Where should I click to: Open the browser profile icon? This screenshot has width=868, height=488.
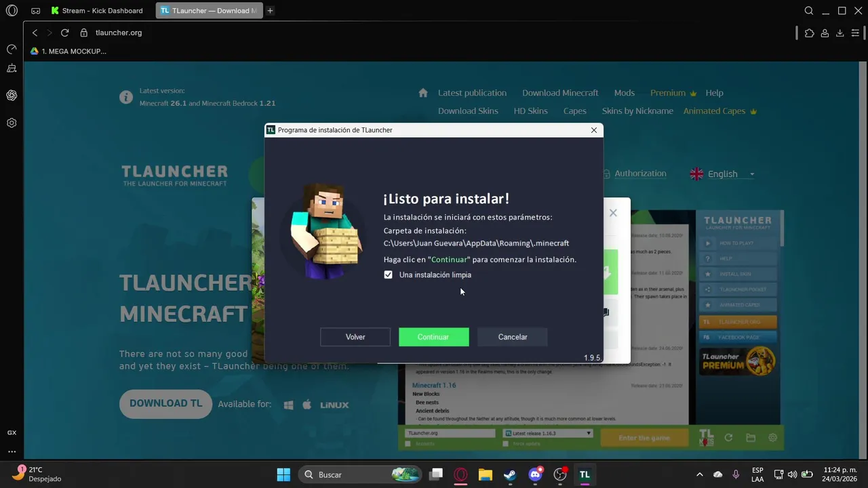click(x=825, y=33)
